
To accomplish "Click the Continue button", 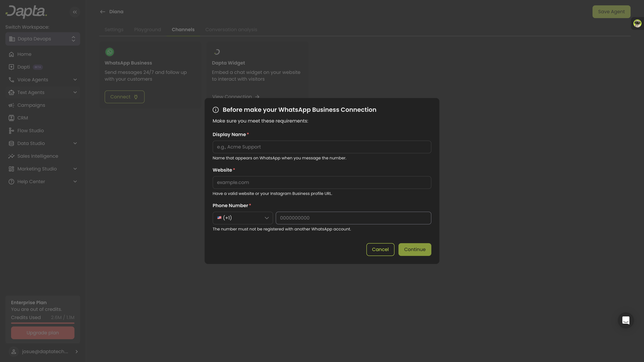I will tap(415, 250).
